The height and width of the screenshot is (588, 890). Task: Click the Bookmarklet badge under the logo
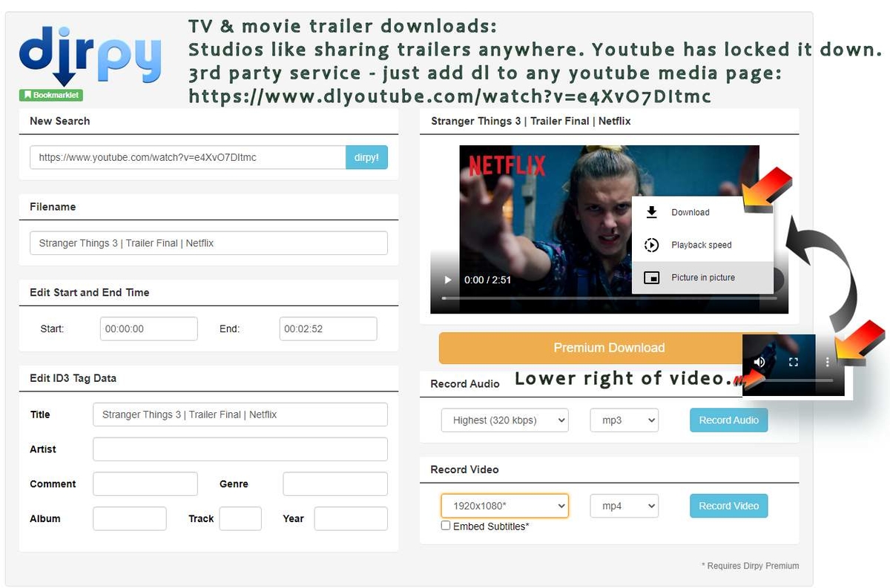tap(50, 94)
